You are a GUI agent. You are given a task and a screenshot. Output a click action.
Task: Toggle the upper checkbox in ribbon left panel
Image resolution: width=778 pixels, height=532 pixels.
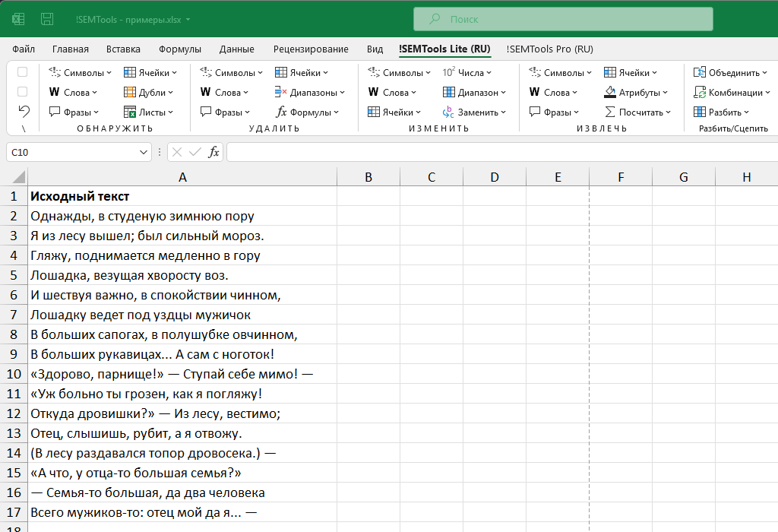22,72
